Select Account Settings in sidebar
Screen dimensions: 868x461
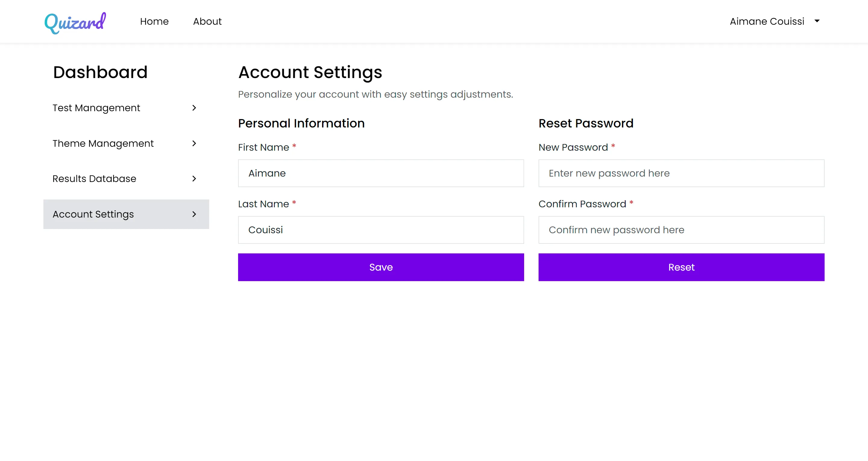pos(126,214)
